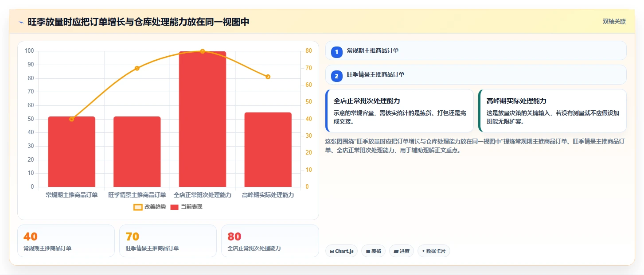The height and width of the screenshot is (275, 644).
Task: Click right axis value 80
Action: click(x=309, y=51)
